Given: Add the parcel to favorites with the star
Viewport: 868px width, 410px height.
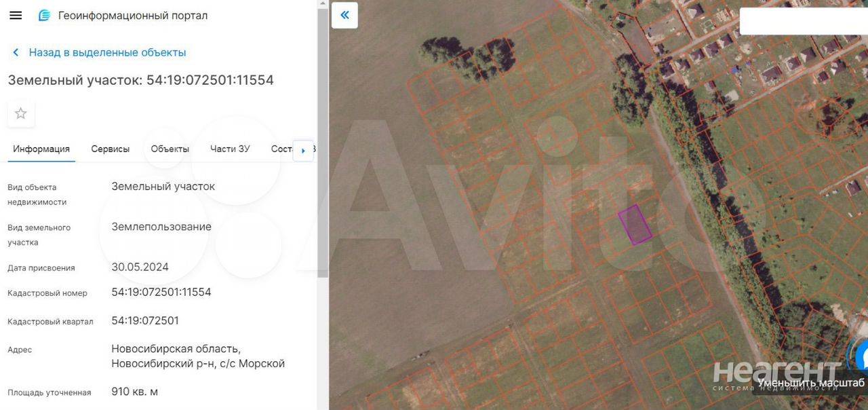Looking at the screenshot, I should 21,113.
